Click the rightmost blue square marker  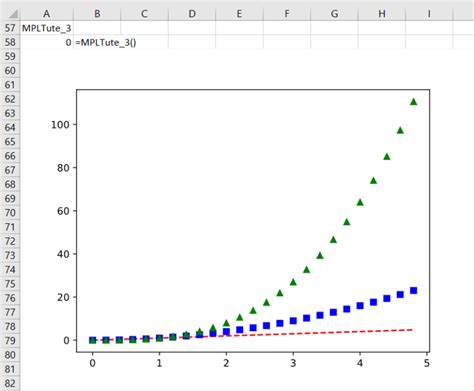414,291
